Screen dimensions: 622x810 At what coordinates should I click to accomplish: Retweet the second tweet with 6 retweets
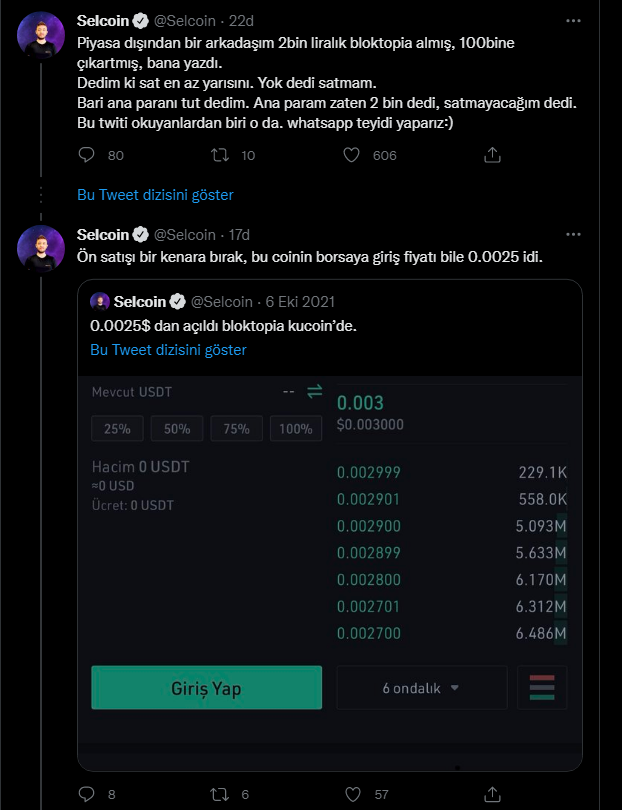click(x=219, y=794)
